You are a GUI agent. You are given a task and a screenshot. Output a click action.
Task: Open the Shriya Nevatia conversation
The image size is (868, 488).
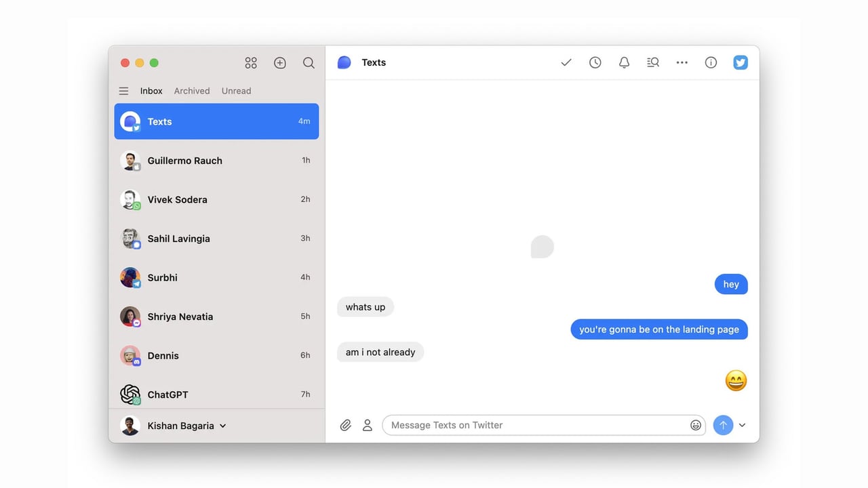click(216, 317)
